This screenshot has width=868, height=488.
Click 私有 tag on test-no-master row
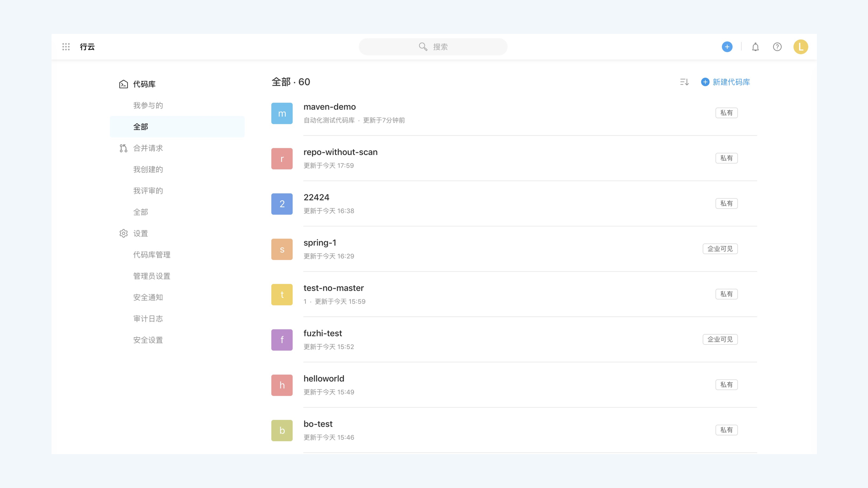pos(726,294)
